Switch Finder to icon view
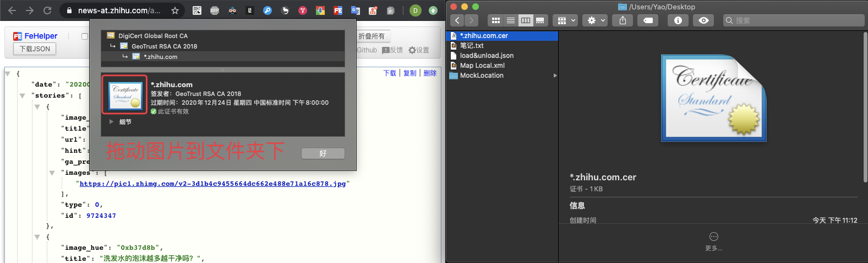The height and width of the screenshot is (263, 868). click(x=496, y=20)
